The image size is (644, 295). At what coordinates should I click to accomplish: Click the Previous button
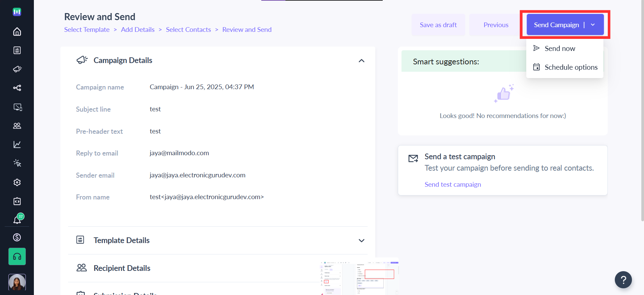click(x=496, y=25)
